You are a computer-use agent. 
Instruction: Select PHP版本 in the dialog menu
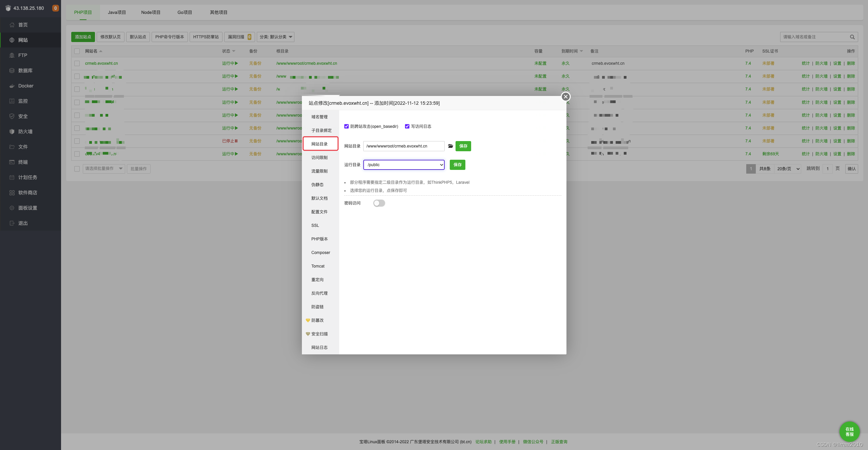(320, 239)
